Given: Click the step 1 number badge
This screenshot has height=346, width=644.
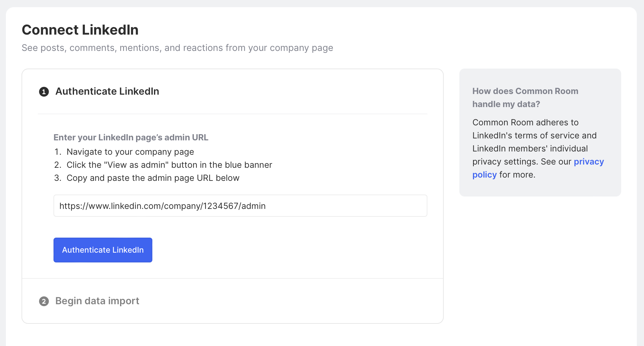Looking at the screenshot, I should click(44, 92).
